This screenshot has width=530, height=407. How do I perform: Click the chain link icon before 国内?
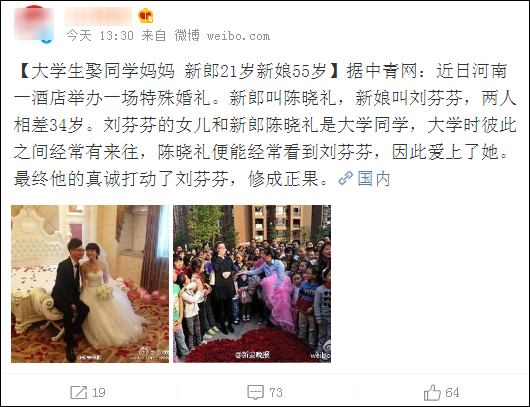coord(345,178)
